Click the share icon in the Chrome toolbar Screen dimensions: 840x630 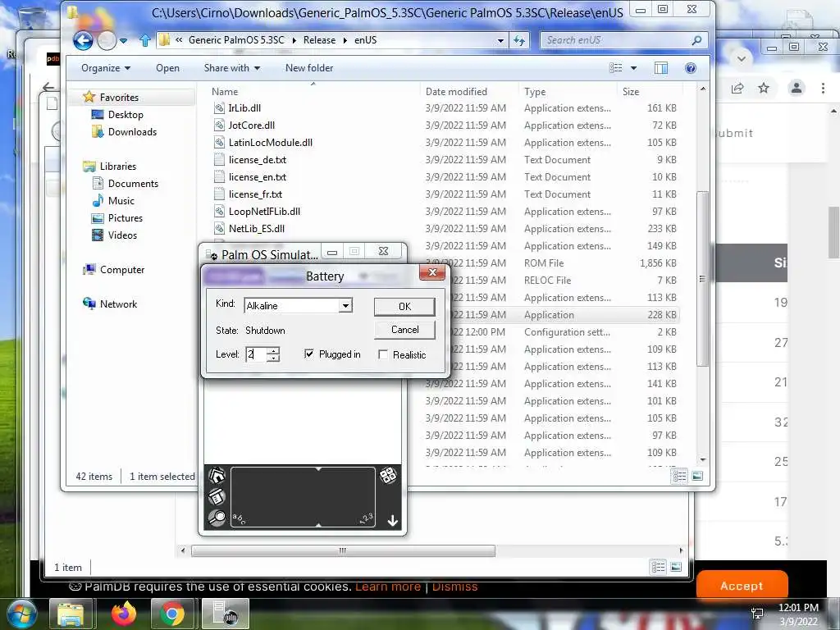(737, 88)
